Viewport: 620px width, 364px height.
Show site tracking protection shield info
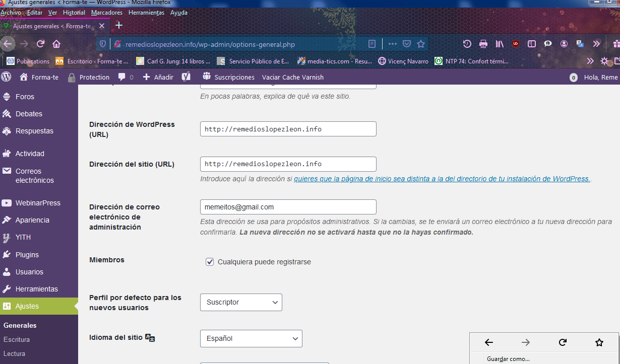[x=103, y=44]
